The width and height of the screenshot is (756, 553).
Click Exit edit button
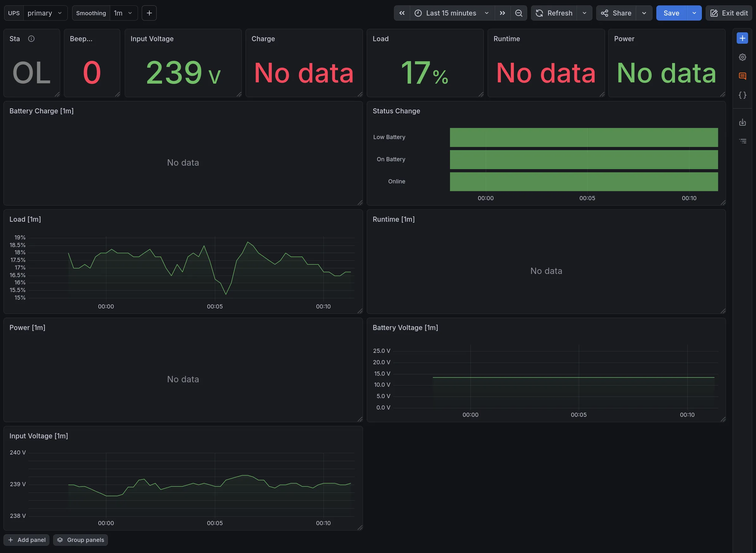tap(728, 13)
